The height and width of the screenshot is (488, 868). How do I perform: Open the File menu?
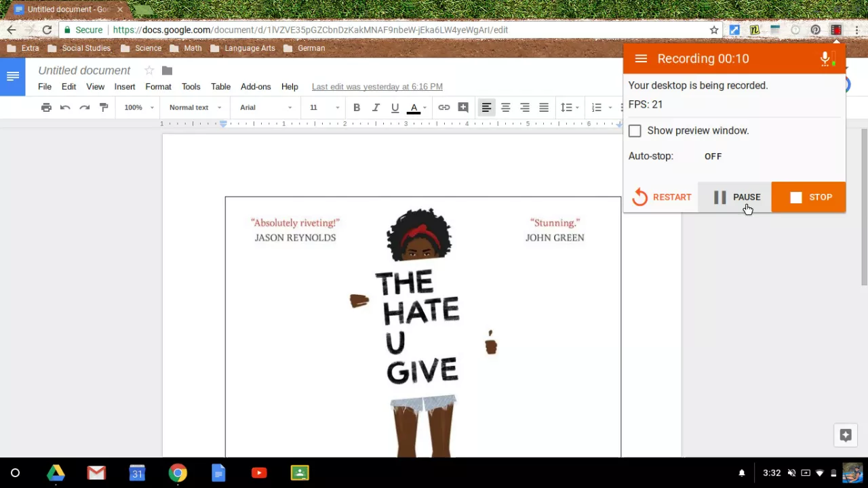(x=45, y=87)
